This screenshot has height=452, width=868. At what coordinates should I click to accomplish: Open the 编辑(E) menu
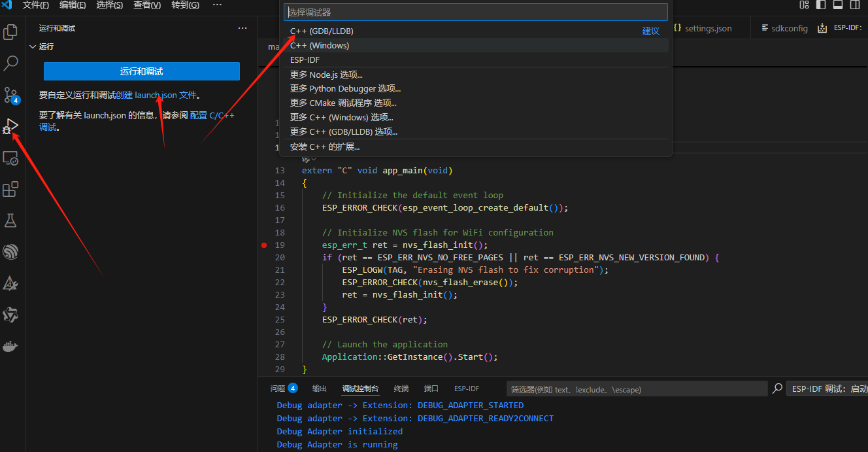click(x=73, y=5)
